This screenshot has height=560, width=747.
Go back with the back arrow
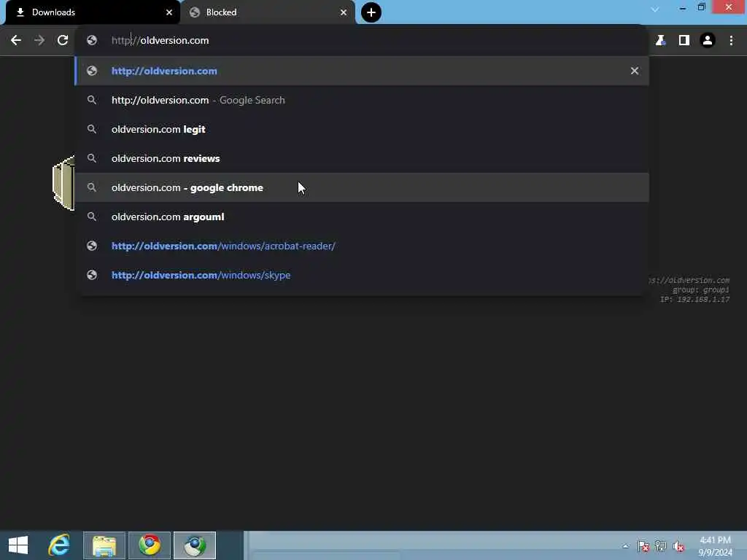(x=16, y=41)
